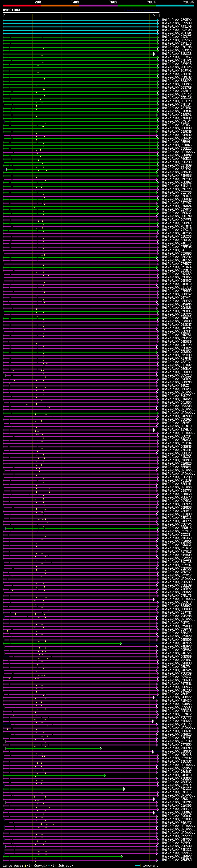Select hit label UniRef100_Q4USV5
Screen dimensions: 197x868
coord(177,670)
